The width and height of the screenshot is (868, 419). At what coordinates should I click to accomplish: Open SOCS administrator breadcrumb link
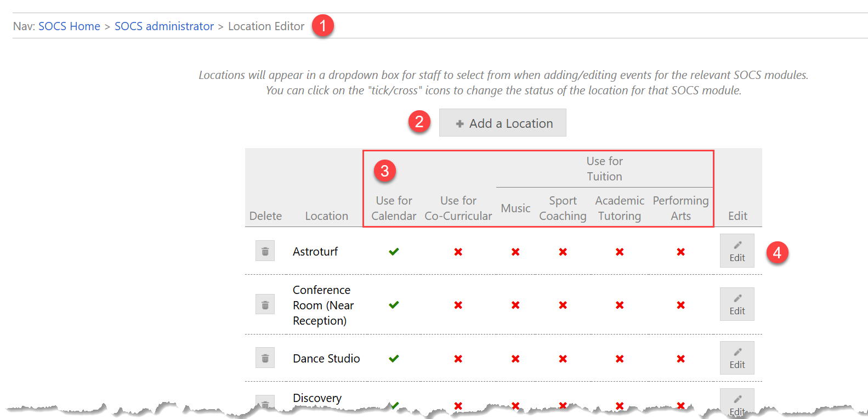[164, 26]
